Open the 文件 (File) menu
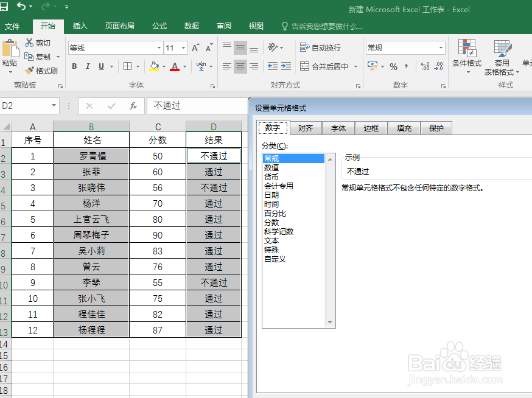Image resolution: width=532 pixels, height=398 pixels. [12, 26]
